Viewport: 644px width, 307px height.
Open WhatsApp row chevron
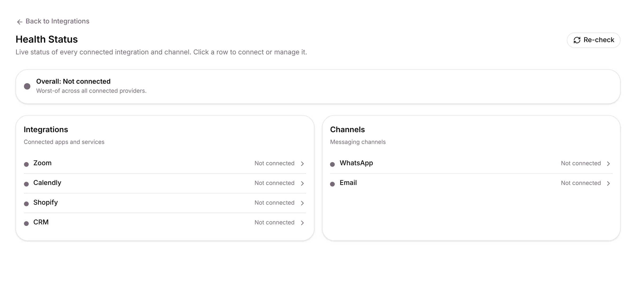click(x=608, y=164)
